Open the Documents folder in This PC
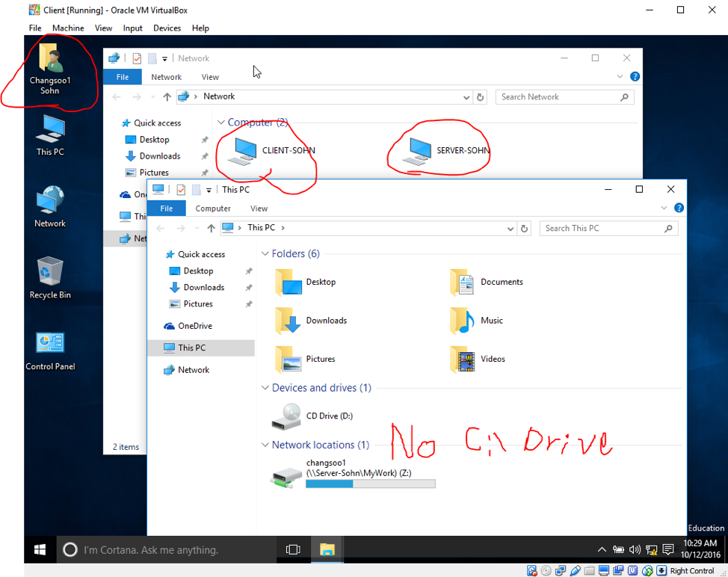This screenshot has width=728, height=577. (x=486, y=282)
